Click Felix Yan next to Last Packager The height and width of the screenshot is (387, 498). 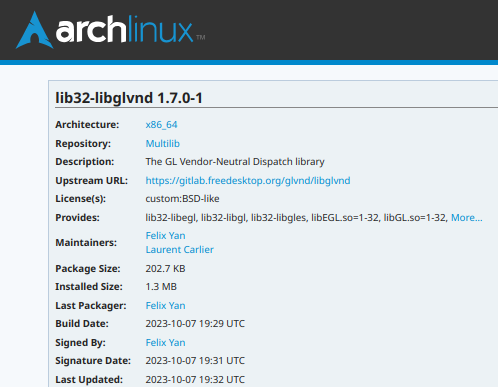point(165,305)
